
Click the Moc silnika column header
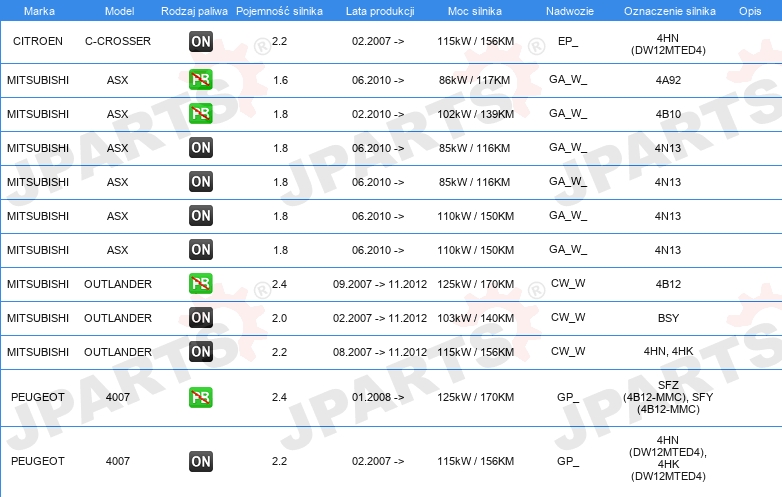[x=475, y=11]
